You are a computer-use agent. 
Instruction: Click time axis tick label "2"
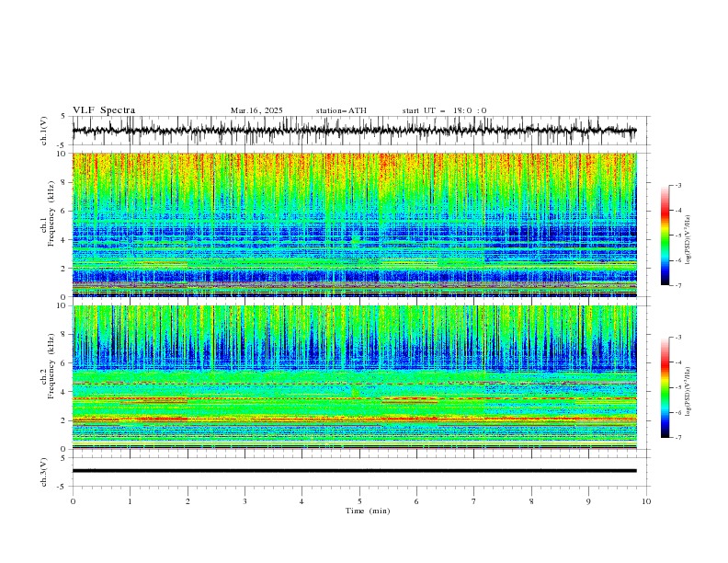pyautogui.click(x=188, y=501)
